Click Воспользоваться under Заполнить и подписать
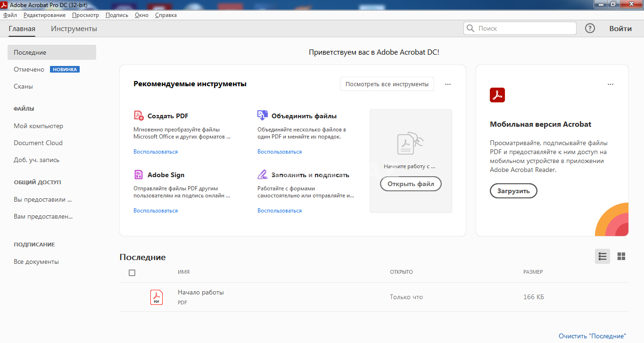 pos(280,211)
